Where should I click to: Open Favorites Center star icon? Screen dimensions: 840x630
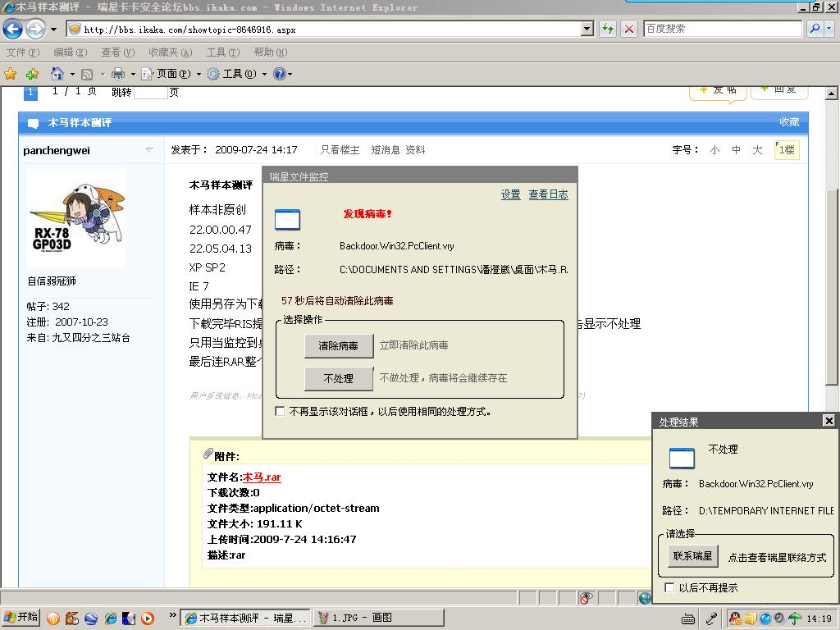pyautogui.click(x=10, y=74)
